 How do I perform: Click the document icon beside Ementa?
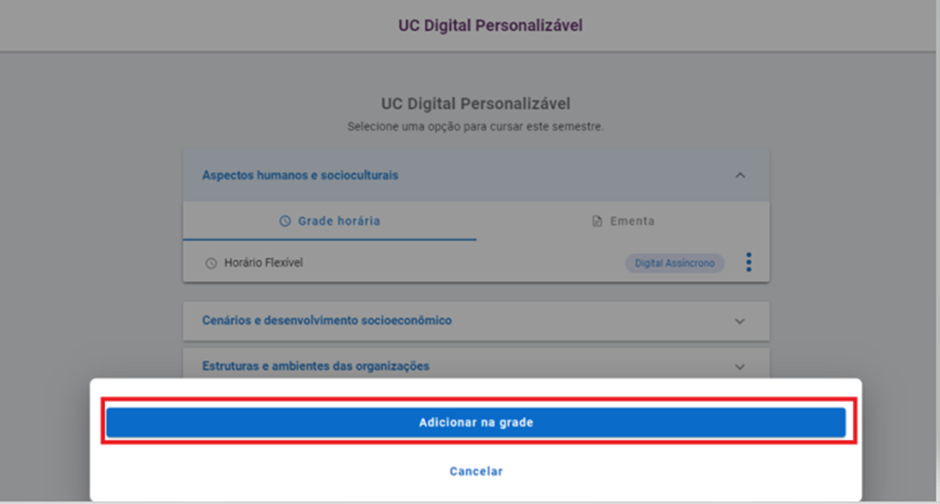coord(597,221)
